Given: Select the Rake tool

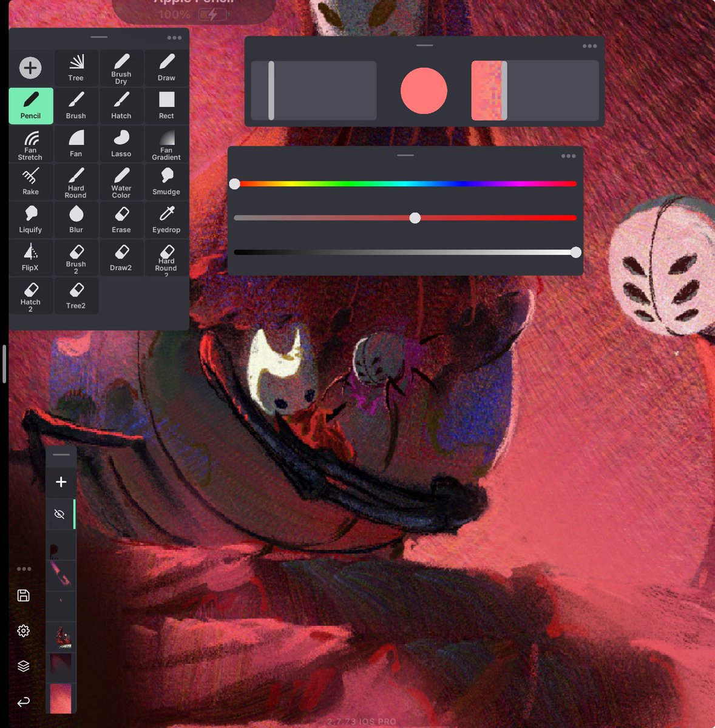Looking at the screenshot, I should [31, 182].
